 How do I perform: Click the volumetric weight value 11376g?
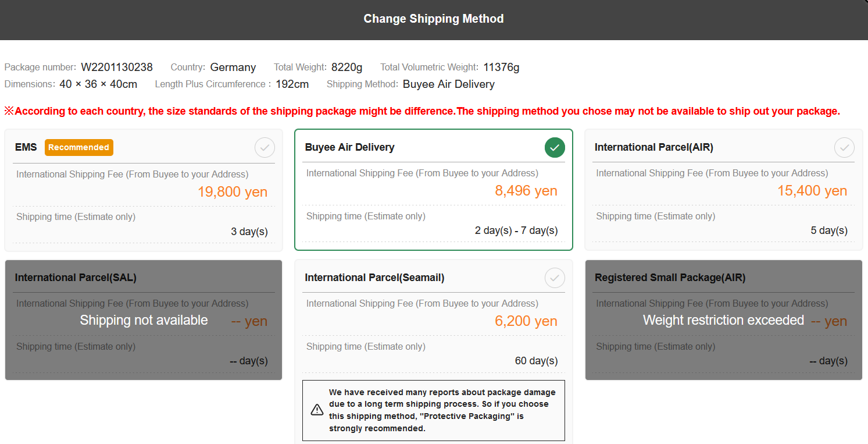501,67
